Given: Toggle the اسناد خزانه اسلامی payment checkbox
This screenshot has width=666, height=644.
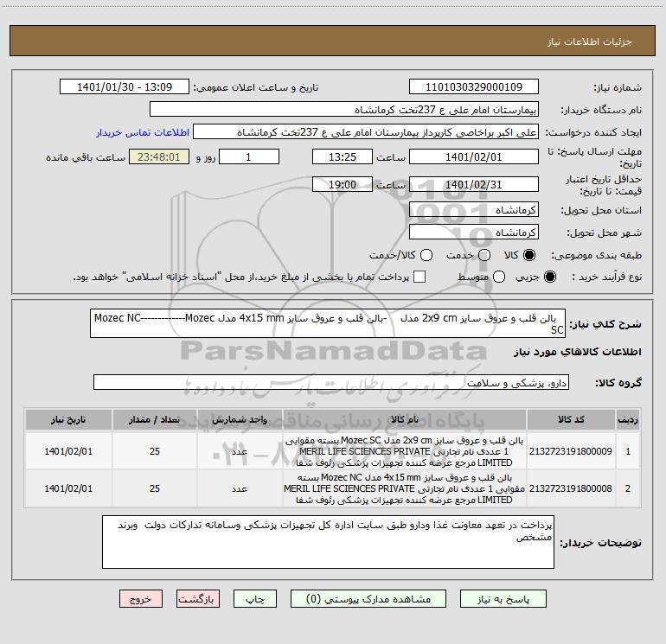Looking at the screenshot, I should (x=419, y=277).
